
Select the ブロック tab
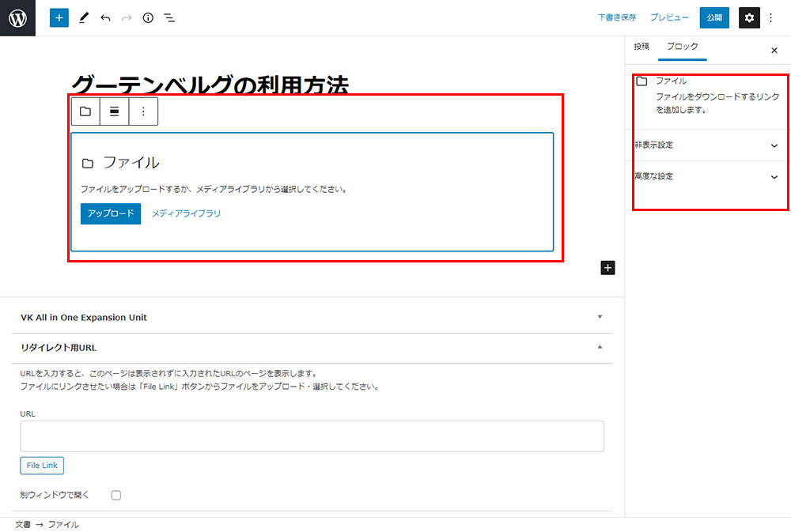(682, 47)
